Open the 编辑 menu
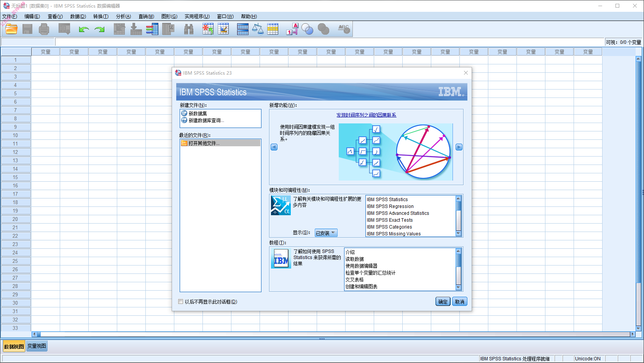The image size is (644, 363). click(x=32, y=16)
